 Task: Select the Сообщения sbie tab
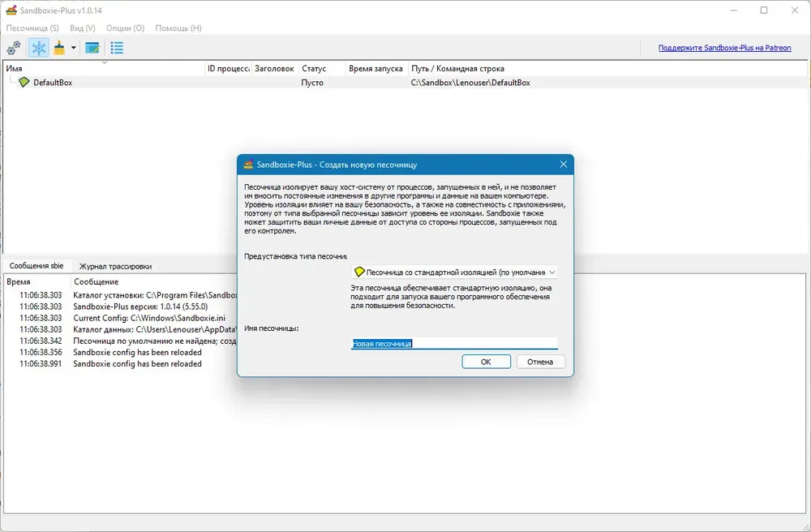click(x=36, y=266)
